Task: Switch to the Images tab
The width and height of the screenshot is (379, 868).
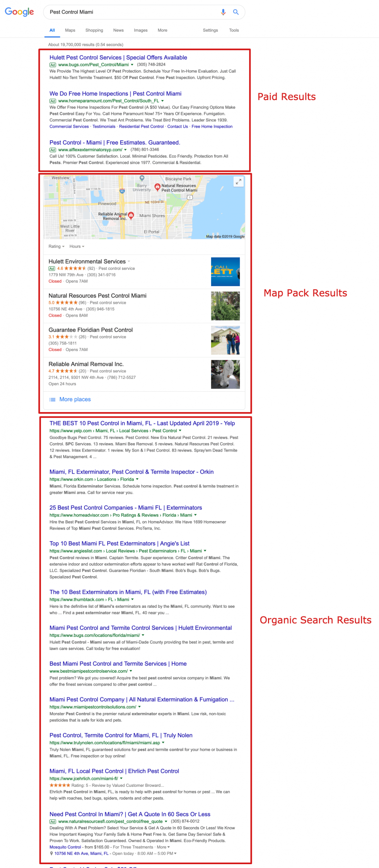Action: pos(140,30)
